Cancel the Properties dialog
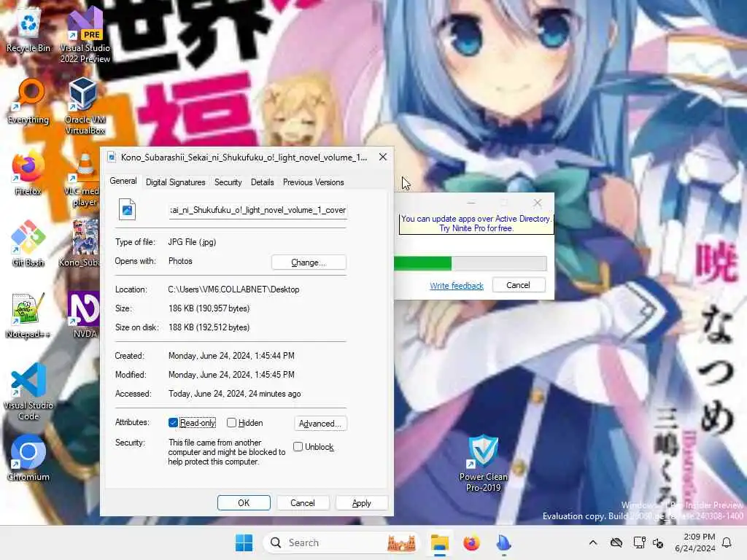 [303, 503]
